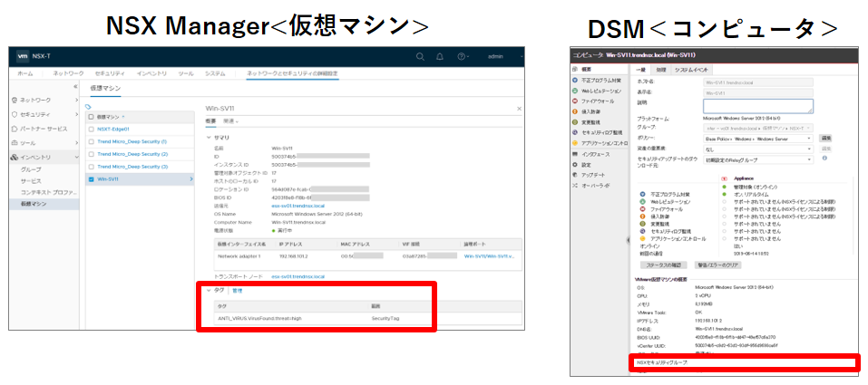This screenshot has width=868, height=385.
Task: Close the Win-SV11 detail pane in NSX Manager
Action: pos(519,109)
